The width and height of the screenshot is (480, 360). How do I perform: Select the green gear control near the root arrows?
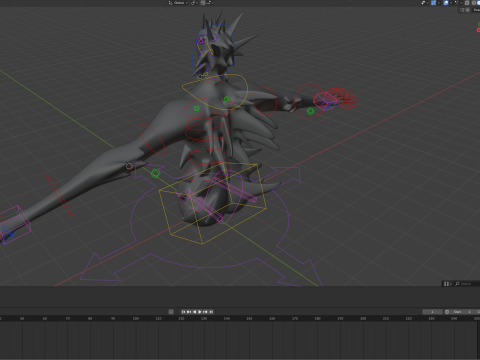(x=155, y=173)
